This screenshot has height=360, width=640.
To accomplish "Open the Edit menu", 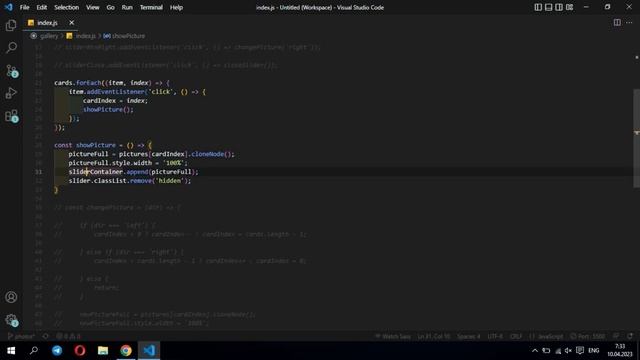I will [42, 7].
